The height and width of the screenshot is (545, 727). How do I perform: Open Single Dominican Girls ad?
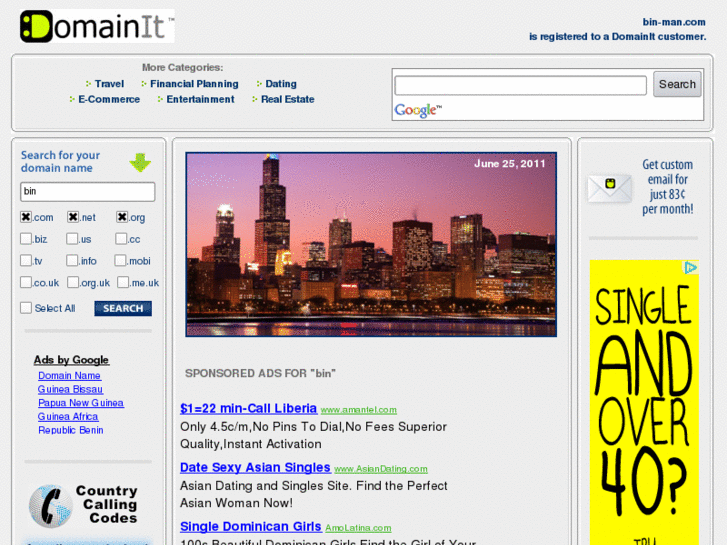click(250, 527)
